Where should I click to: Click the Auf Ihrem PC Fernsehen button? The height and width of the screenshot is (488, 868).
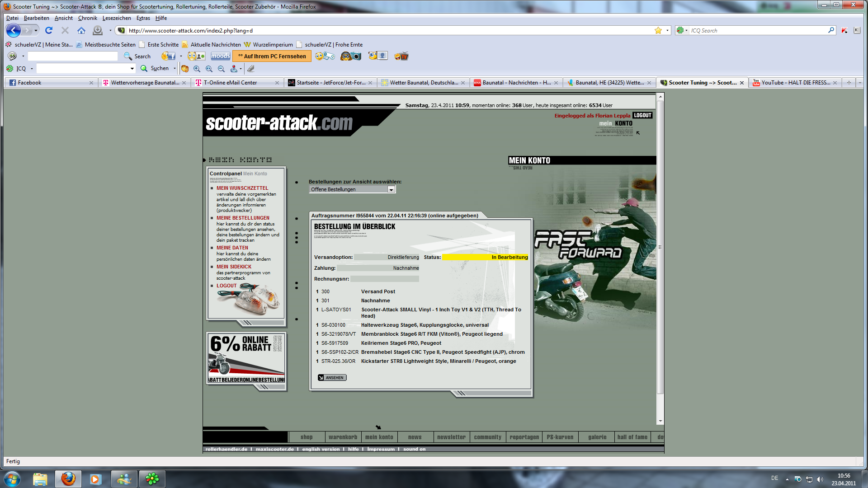(x=272, y=56)
